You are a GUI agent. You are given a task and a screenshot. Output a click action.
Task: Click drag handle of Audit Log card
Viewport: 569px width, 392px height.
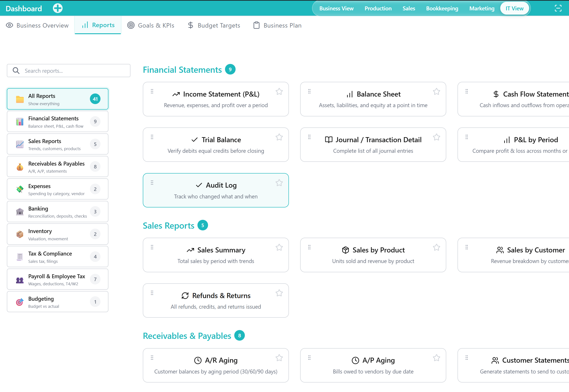(x=152, y=183)
